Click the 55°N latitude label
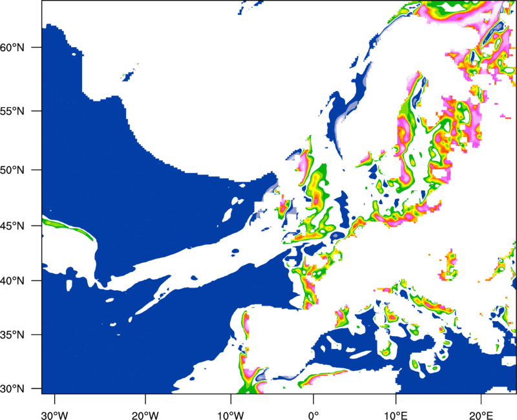Image resolution: width=517 pixels, height=420 pixels. pyautogui.click(x=12, y=111)
